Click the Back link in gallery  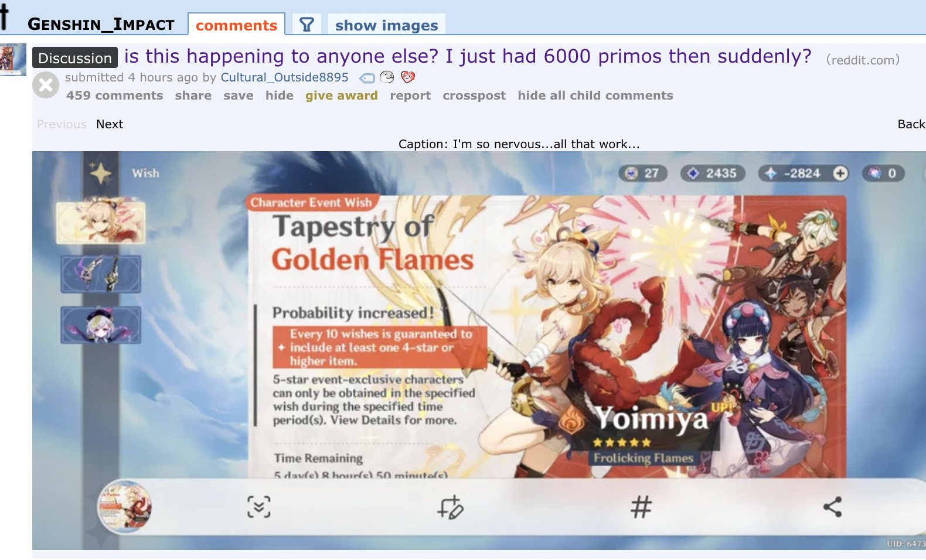tap(911, 124)
